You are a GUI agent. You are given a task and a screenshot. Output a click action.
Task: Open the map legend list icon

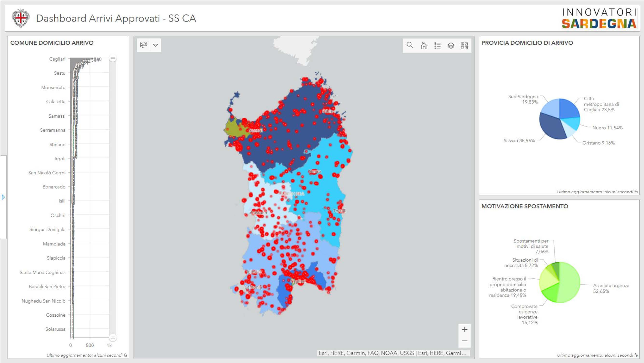pyautogui.click(x=437, y=46)
